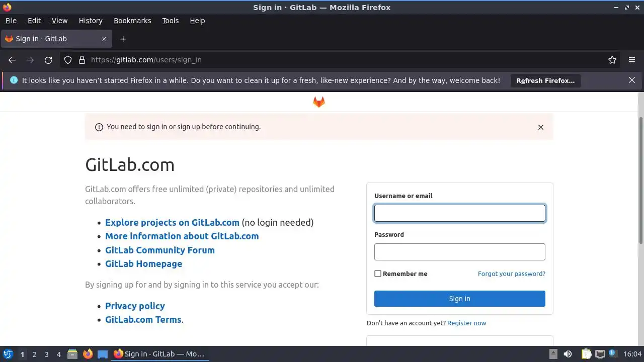This screenshot has width=644, height=362.
Task: Click the show desktop taskbar icon
Action: point(103,354)
